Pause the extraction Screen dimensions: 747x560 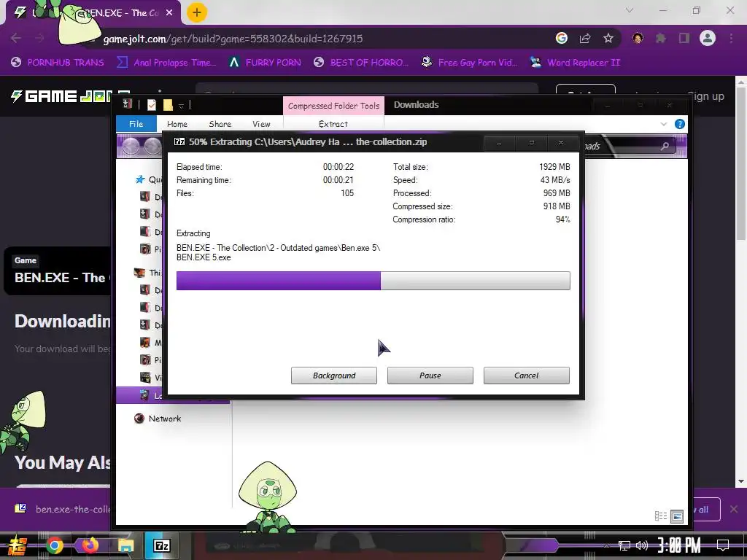[x=430, y=376]
